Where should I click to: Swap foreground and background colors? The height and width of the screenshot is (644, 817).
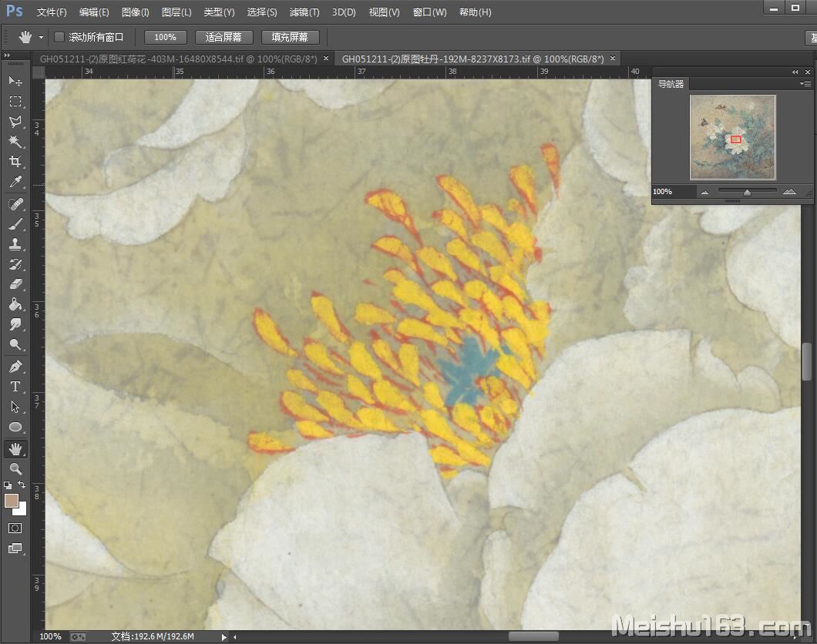pyautogui.click(x=22, y=485)
